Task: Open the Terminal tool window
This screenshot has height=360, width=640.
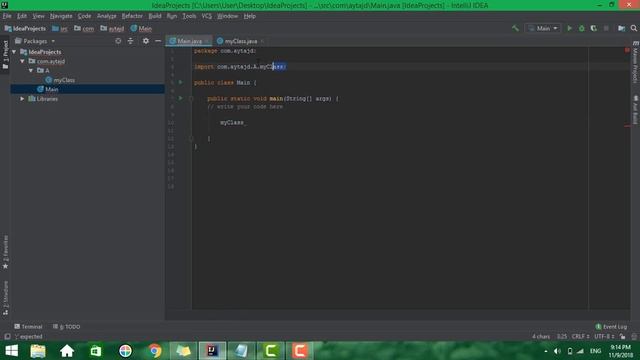Action: (28, 327)
